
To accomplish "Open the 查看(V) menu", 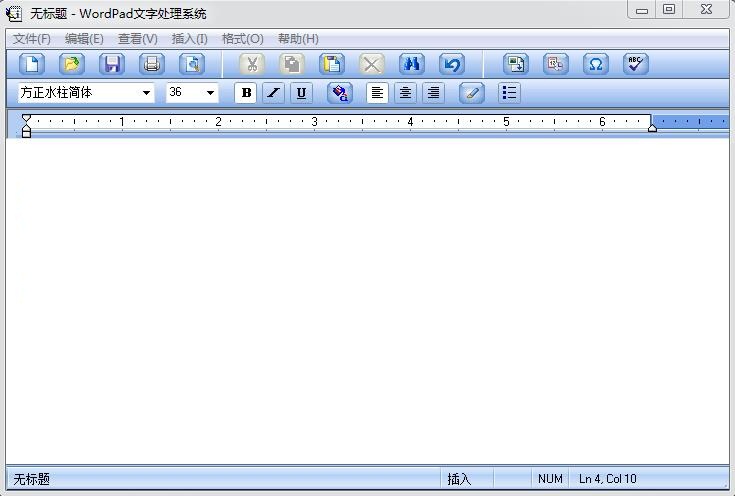I will point(137,39).
